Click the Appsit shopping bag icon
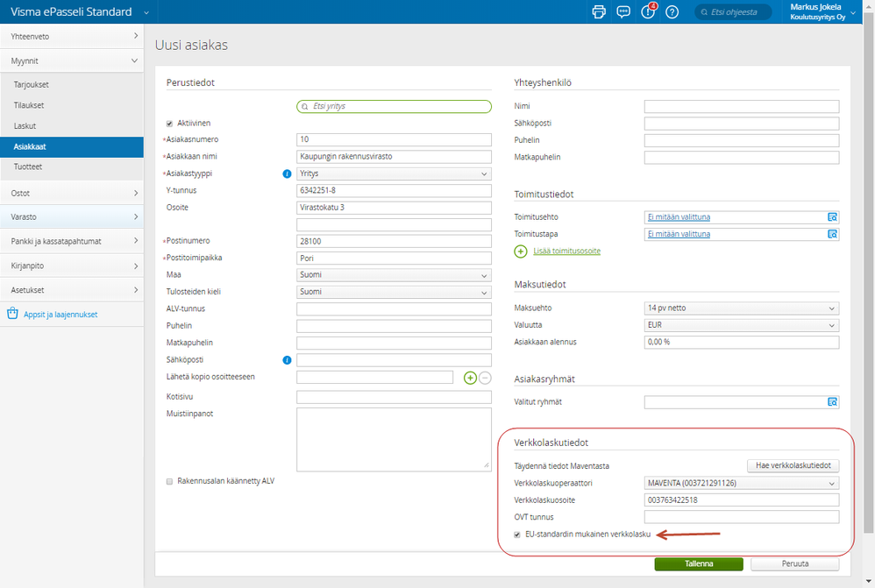875x588 pixels. (x=13, y=314)
